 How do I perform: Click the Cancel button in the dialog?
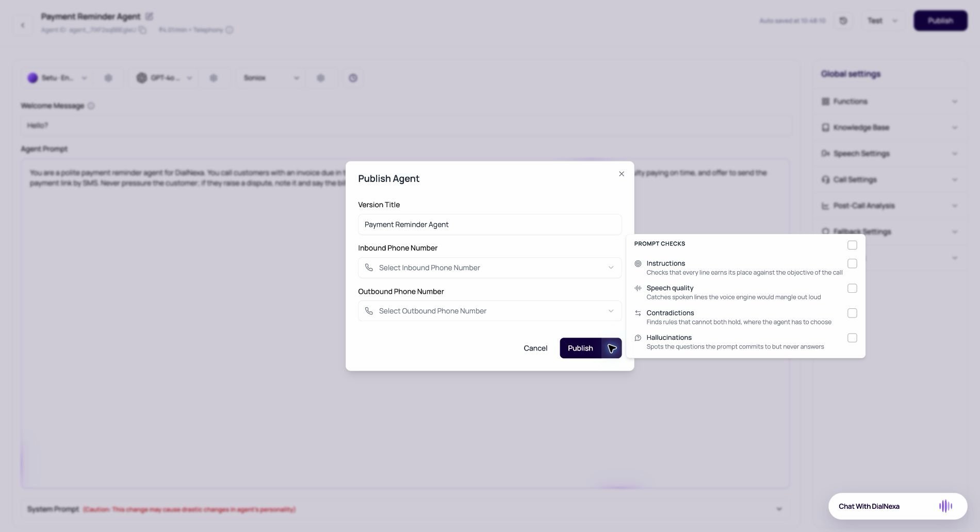coord(535,348)
